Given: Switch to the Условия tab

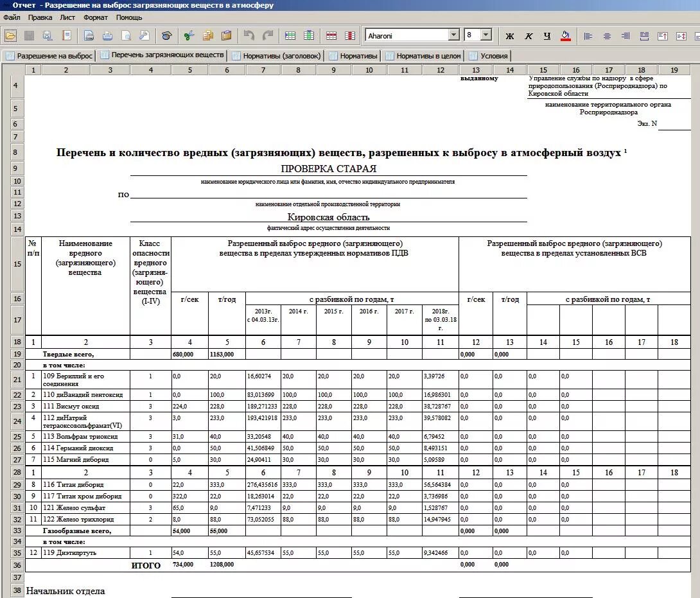Looking at the screenshot, I should click(488, 56).
